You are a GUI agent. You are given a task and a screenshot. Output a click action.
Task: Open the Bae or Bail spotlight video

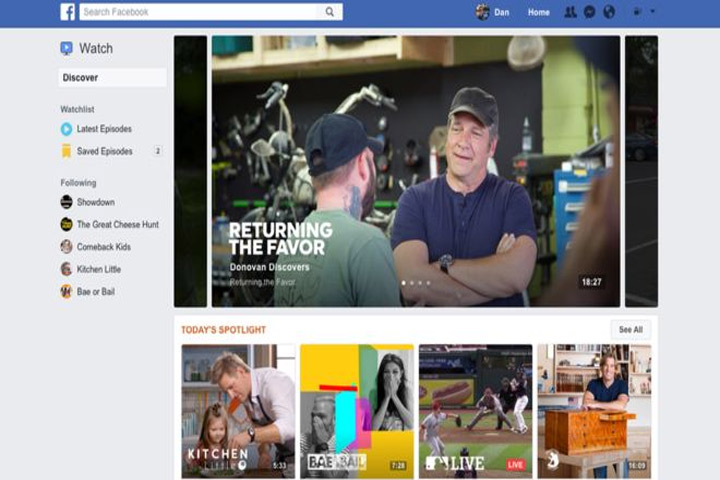click(357, 411)
